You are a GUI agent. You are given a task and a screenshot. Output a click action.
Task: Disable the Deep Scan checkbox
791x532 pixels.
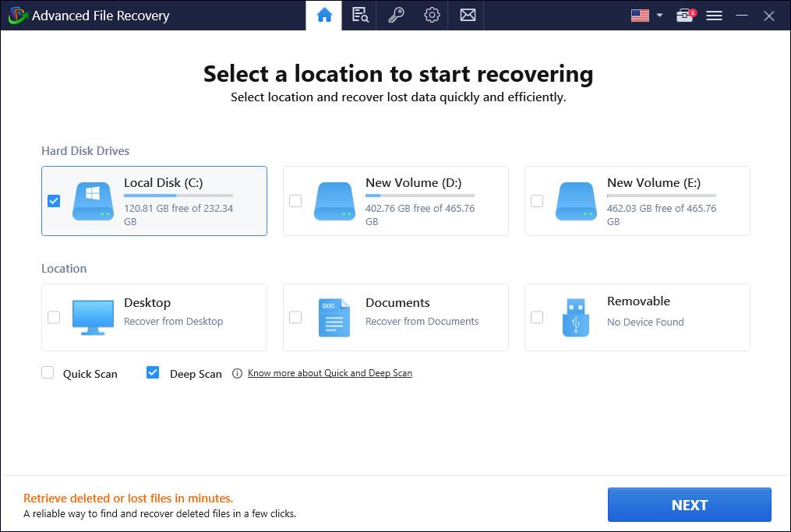click(x=154, y=373)
